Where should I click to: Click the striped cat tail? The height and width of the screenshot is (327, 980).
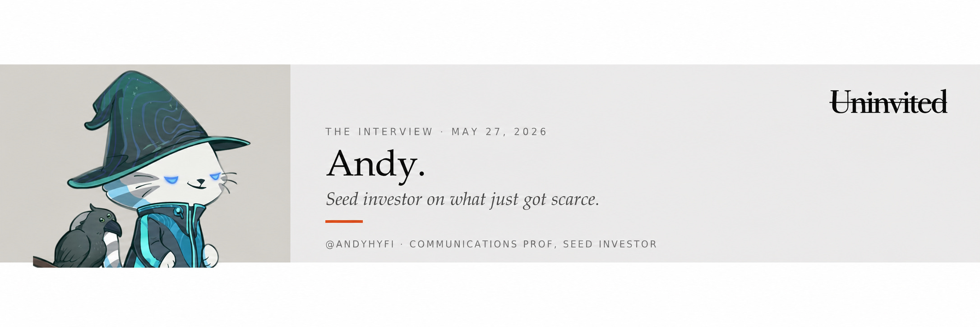[x=112, y=248]
